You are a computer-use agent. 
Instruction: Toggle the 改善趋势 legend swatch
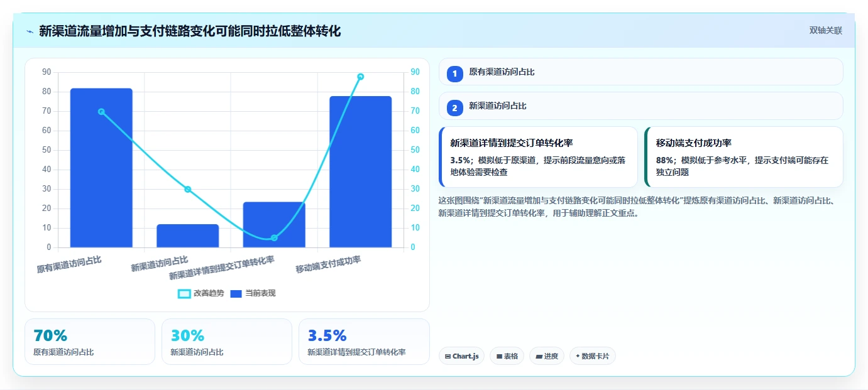(184, 293)
